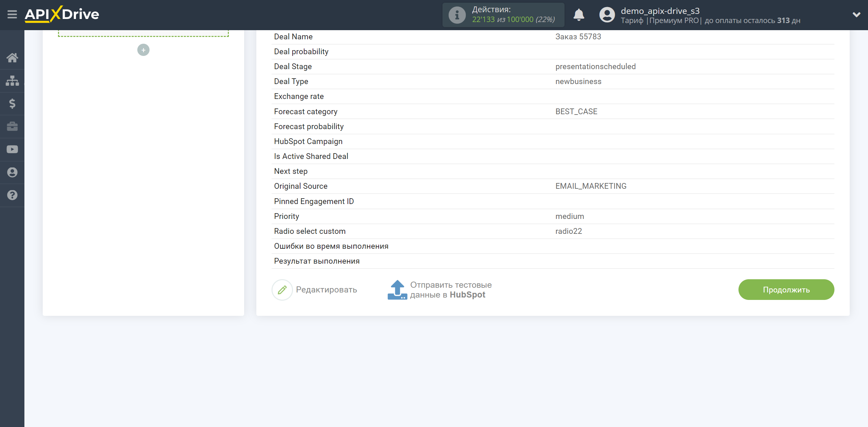Open billing dollar icon in sidebar
Screen dimensions: 868x427
[12, 103]
